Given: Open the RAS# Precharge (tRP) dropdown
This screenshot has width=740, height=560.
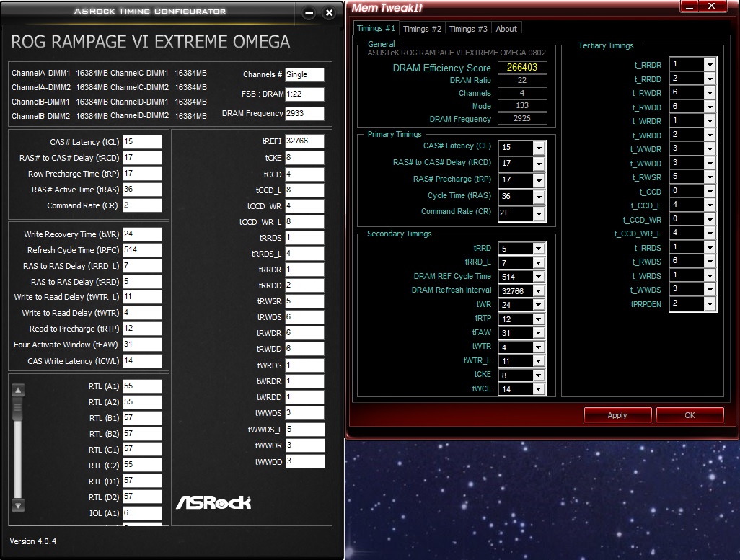Looking at the screenshot, I should 539,180.
